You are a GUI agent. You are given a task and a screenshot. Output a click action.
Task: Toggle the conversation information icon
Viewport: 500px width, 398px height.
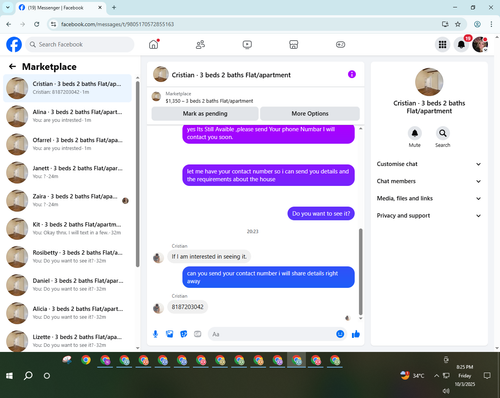point(352,74)
